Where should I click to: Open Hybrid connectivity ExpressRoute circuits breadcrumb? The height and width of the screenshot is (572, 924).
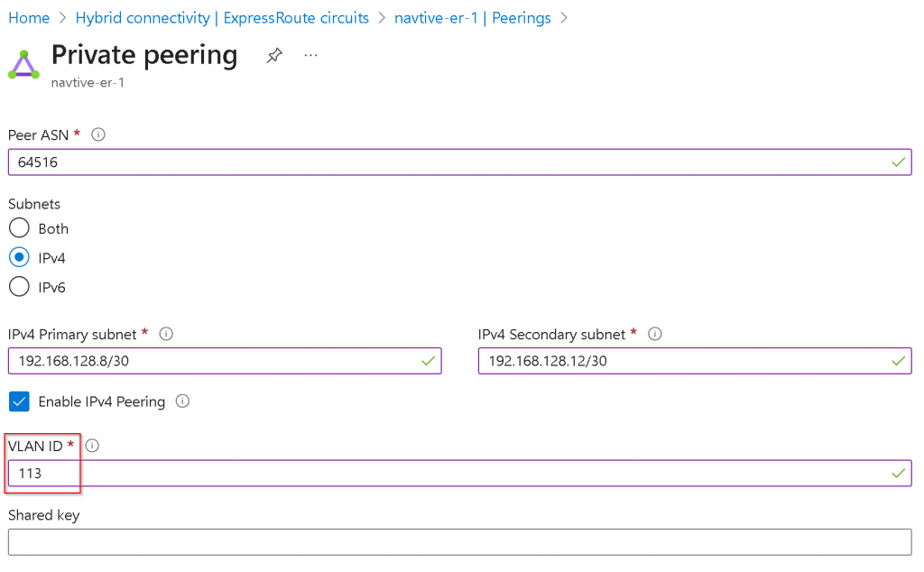[x=222, y=18]
